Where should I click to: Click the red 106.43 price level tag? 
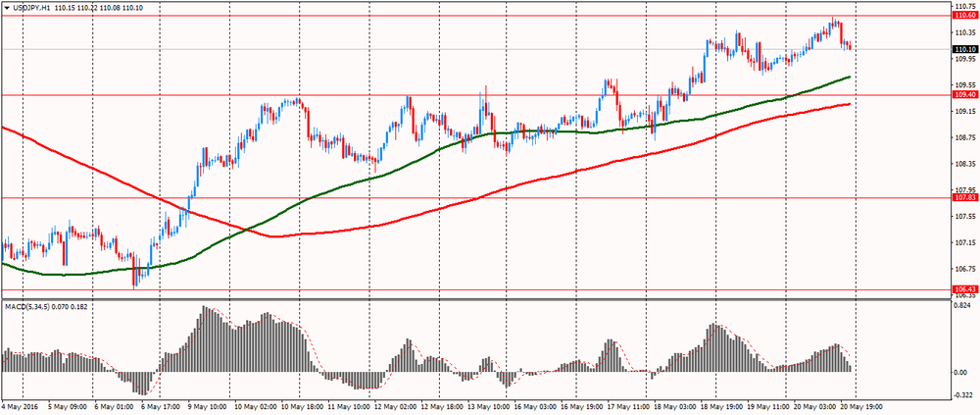click(965, 289)
